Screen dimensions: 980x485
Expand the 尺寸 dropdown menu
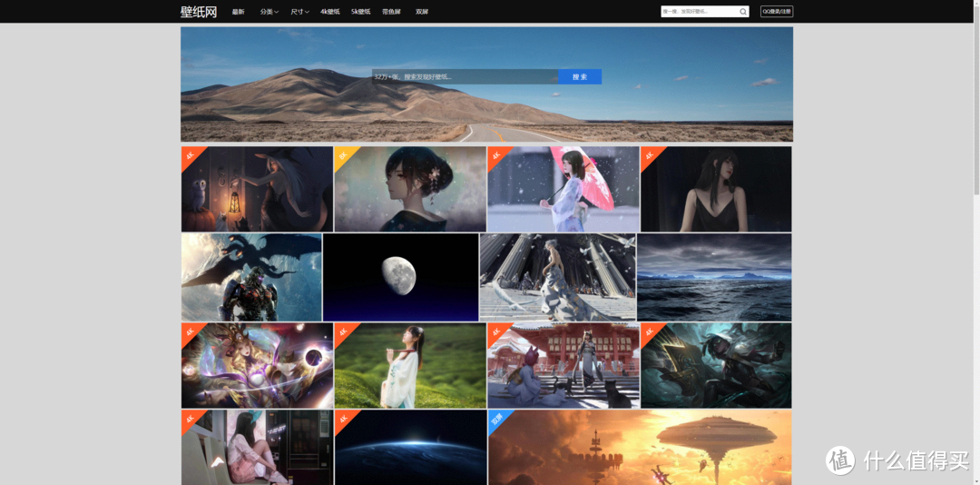click(x=300, y=12)
